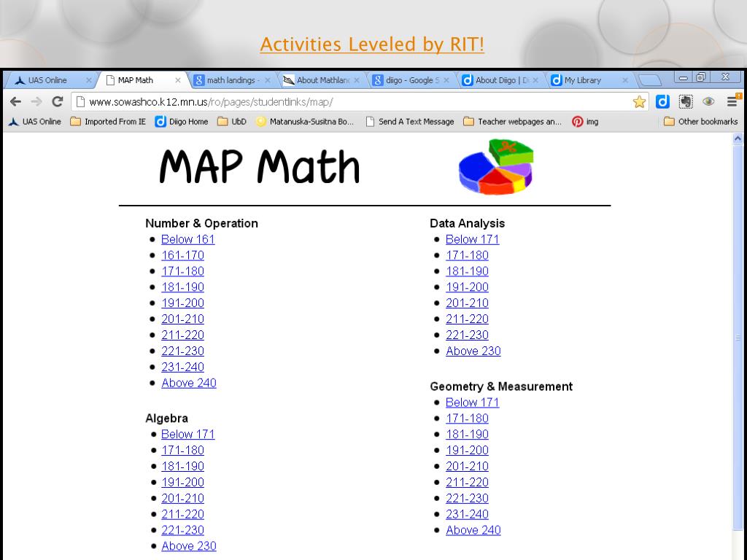Image resolution: width=747 pixels, height=560 pixels.
Task: Click the Activities Leveled by RIT! link
Action: [x=372, y=44]
